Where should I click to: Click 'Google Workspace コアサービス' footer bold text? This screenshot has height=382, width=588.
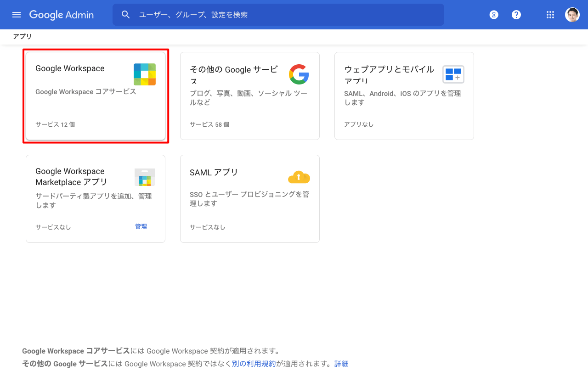76,351
